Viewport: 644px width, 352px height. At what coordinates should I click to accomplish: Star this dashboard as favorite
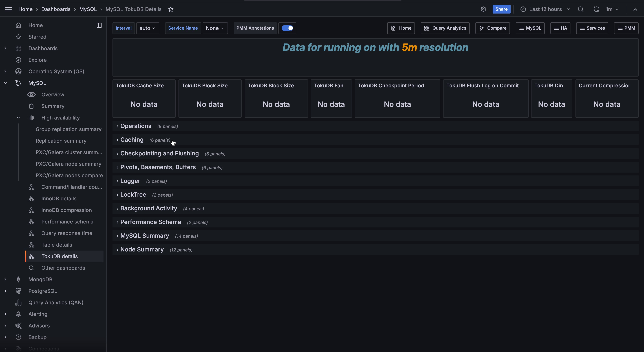tap(171, 9)
